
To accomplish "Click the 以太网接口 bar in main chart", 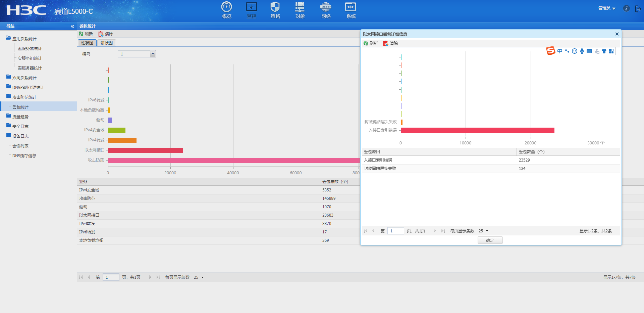I will click(146, 150).
